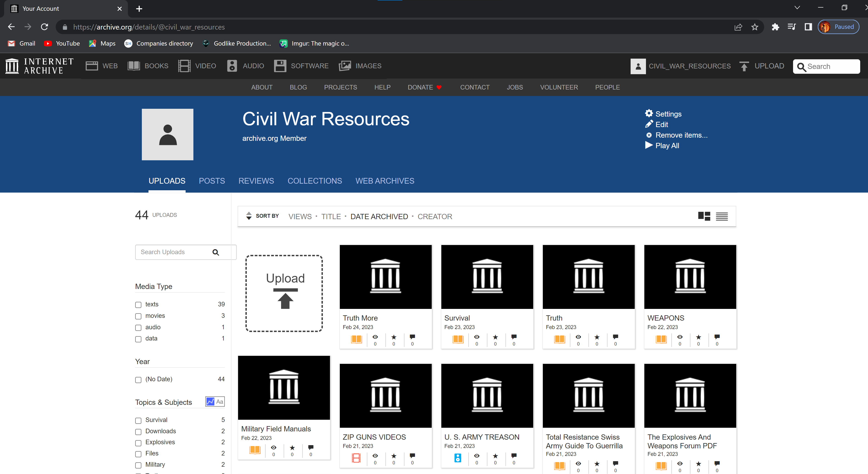Screen dimensions: 868x474
Task: Open the YouTube bookmark
Action: click(x=62, y=44)
